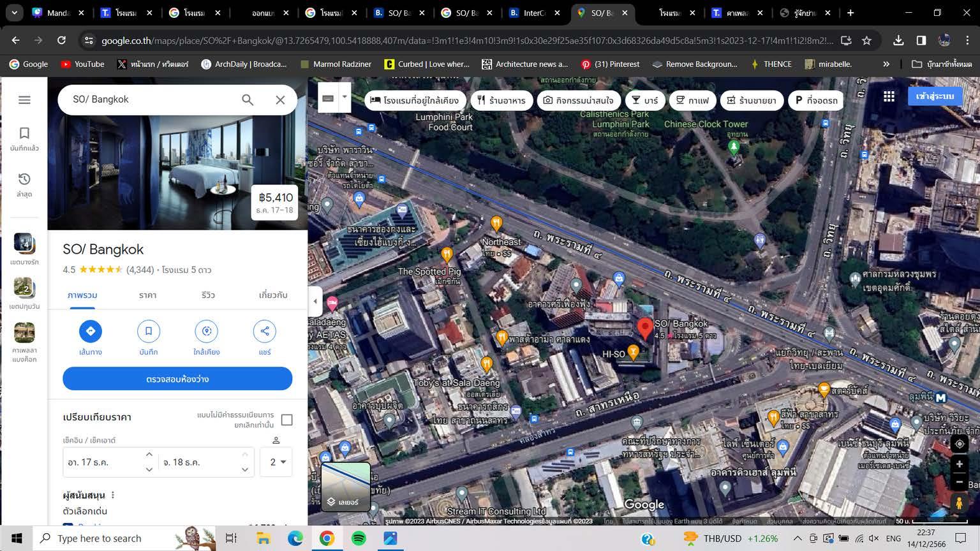980x551 pixels.
Task: Open File Explorer from the taskbar
Action: click(263, 538)
